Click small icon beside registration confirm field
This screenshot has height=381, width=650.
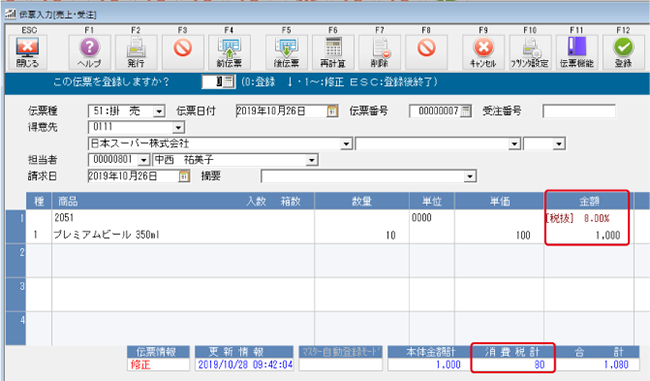click(x=228, y=82)
